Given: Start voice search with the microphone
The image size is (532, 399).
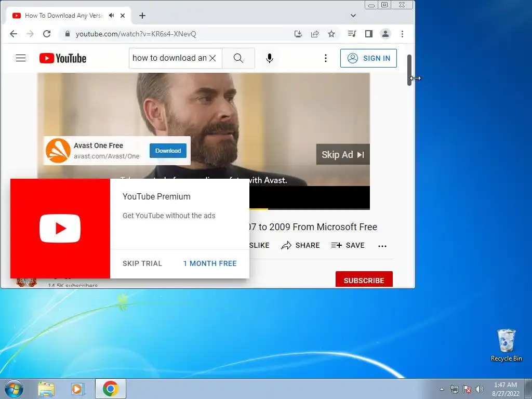Looking at the screenshot, I should [x=270, y=58].
